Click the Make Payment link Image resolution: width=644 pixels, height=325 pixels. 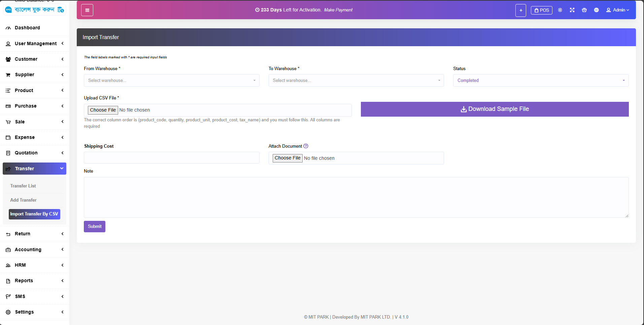click(338, 10)
